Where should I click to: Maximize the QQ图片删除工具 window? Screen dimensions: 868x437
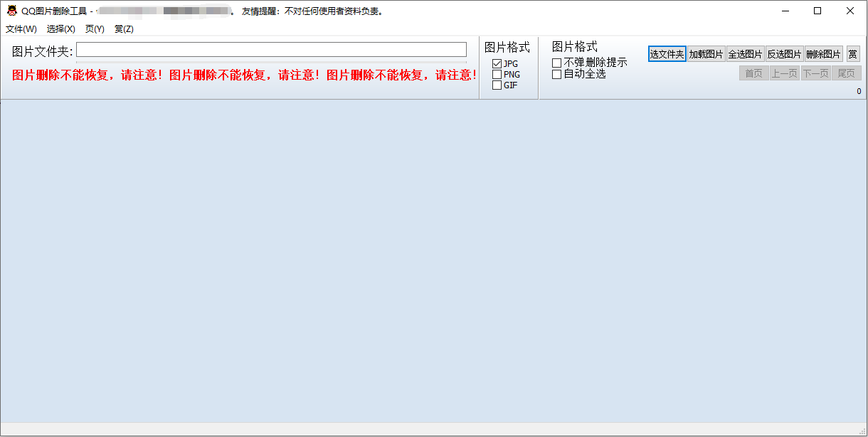pyautogui.click(x=817, y=11)
